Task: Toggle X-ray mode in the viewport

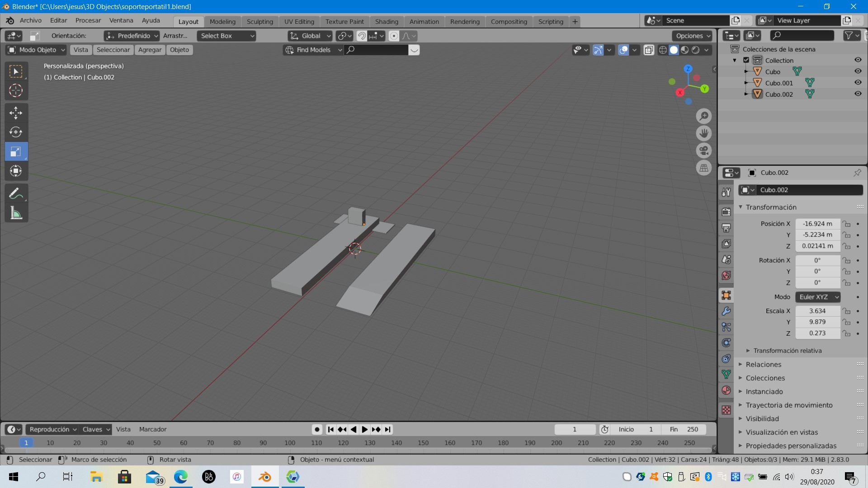Action: [649, 50]
